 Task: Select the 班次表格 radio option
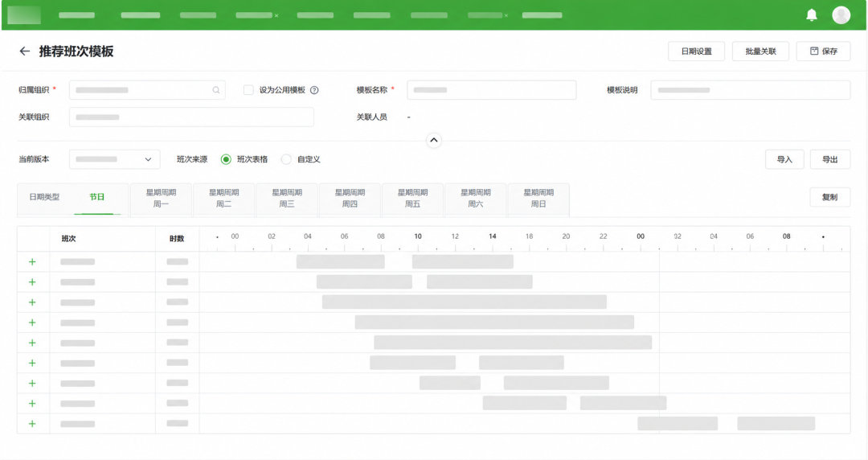(226, 159)
